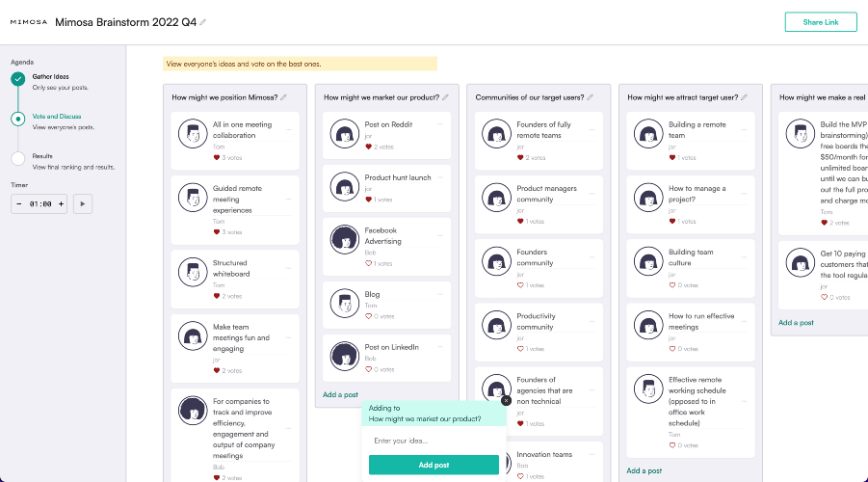This screenshot has width=868, height=482.
Task: Click Bob's avatar on 'Facebook Advertising' card
Action: point(344,239)
